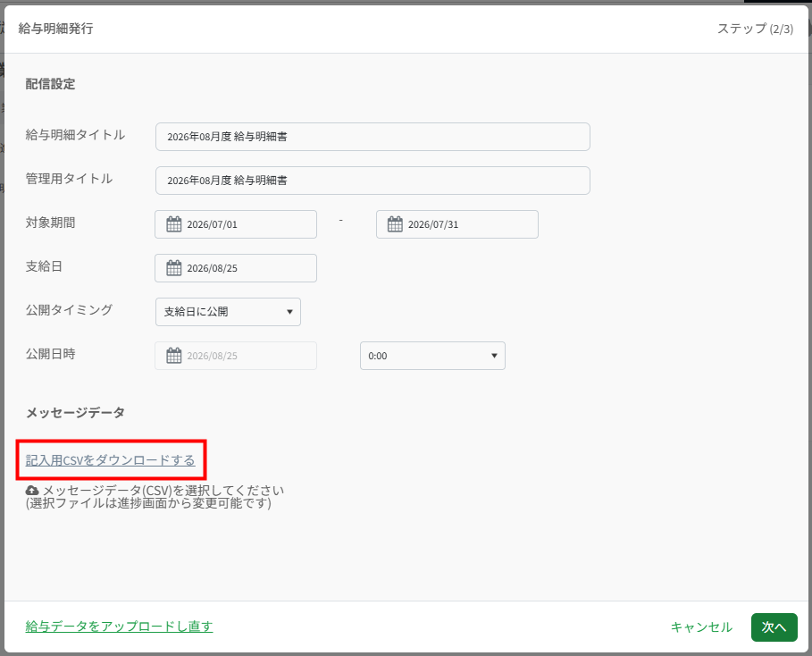Expand the 公開タイミング dropdown
The height and width of the screenshot is (656, 812).
click(228, 311)
